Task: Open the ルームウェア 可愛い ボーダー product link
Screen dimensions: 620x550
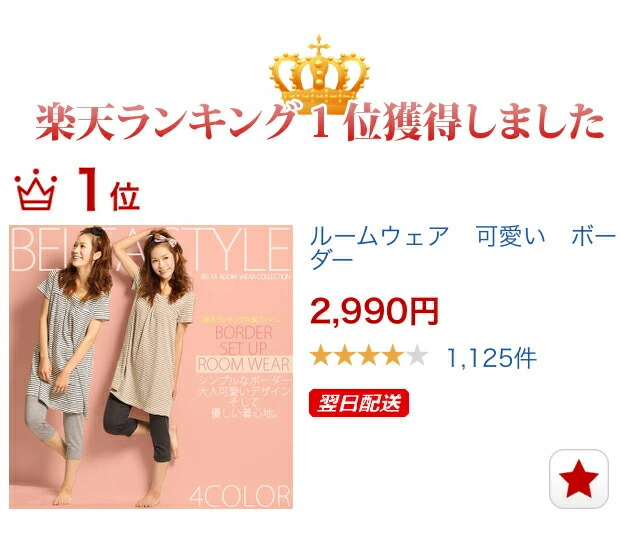Action: pyautogui.click(x=462, y=247)
